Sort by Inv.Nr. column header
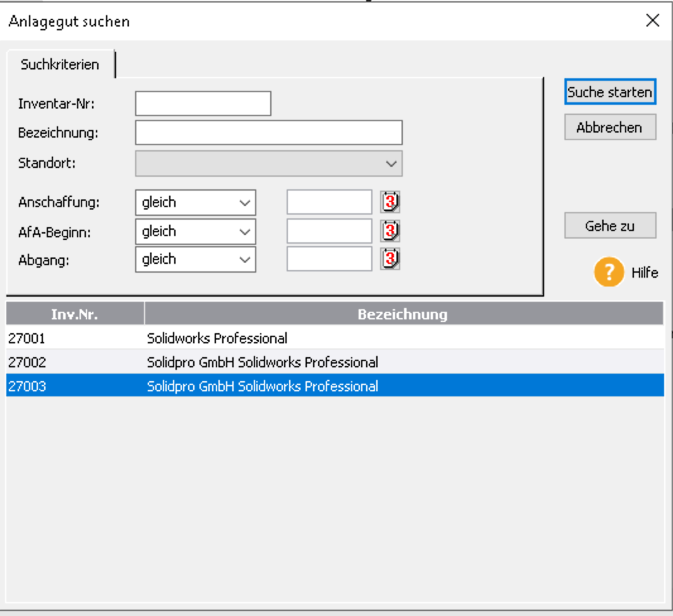This screenshot has width=673, height=616. [x=75, y=314]
